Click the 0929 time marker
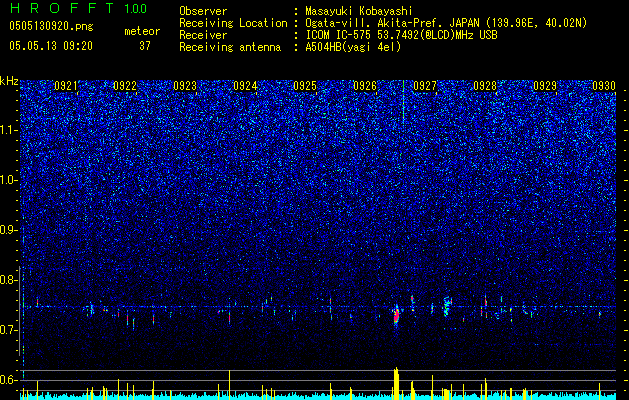 coord(545,86)
